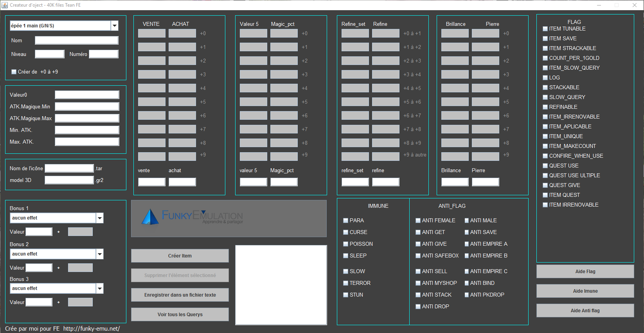This screenshot has width=644, height=333.
Task: Expand the Bonus 1 effect dropdown
Action: (57, 218)
